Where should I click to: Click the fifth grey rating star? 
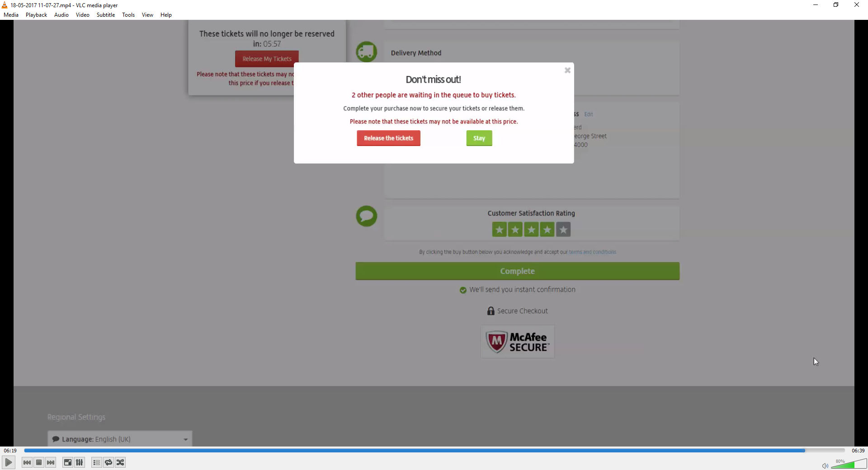pyautogui.click(x=563, y=230)
